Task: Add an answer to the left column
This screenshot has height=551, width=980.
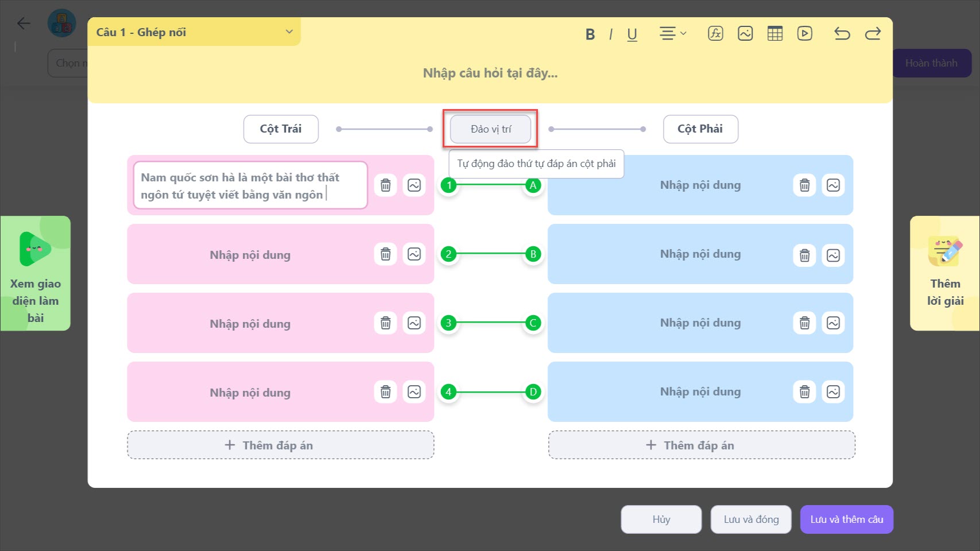Action: pyautogui.click(x=280, y=445)
